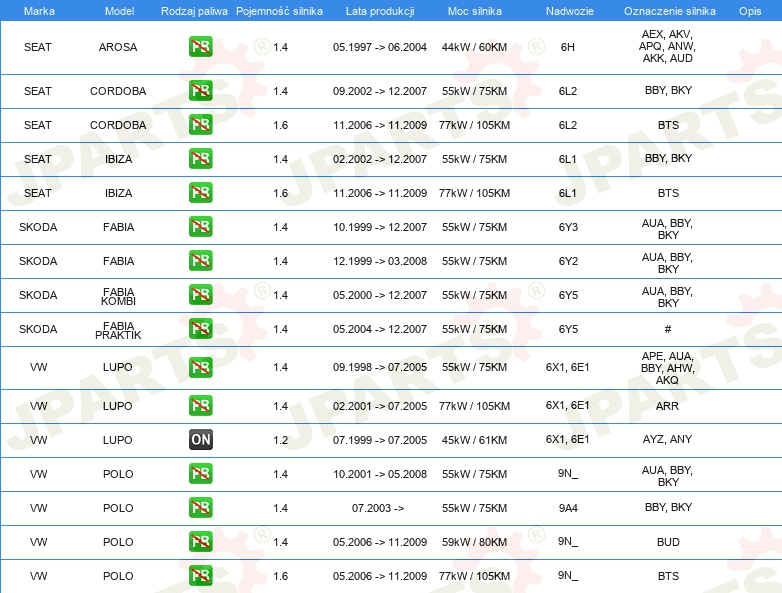
Task: Click the ON diesel icon for LUPO 1.2
Action: 200,439
